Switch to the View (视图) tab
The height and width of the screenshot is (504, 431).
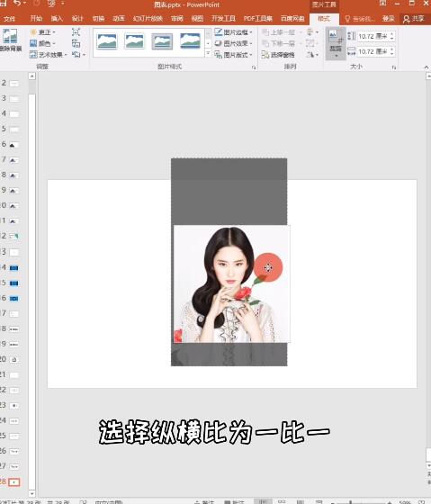coord(197,19)
